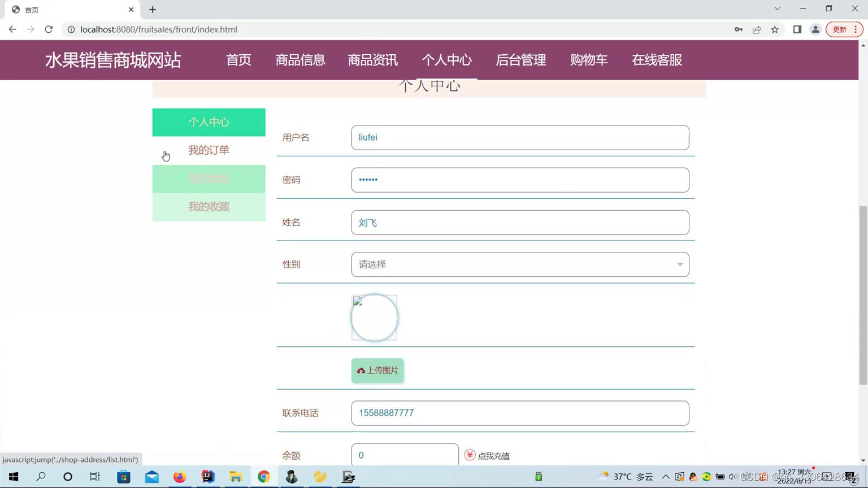The image size is (868, 488).
Task: Open a new browser tab
Action: (x=153, y=10)
